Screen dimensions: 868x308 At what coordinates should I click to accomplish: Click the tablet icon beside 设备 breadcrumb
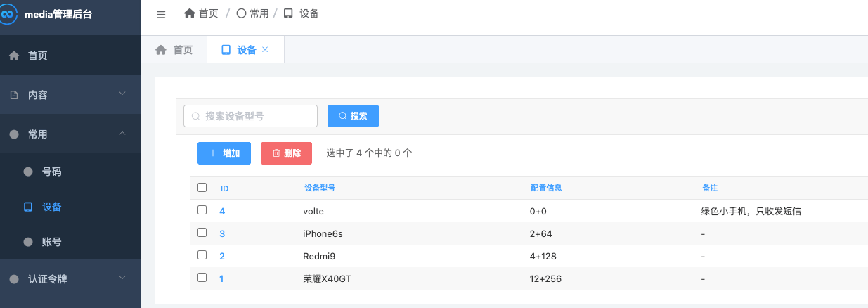pyautogui.click(x=288, y=13)
